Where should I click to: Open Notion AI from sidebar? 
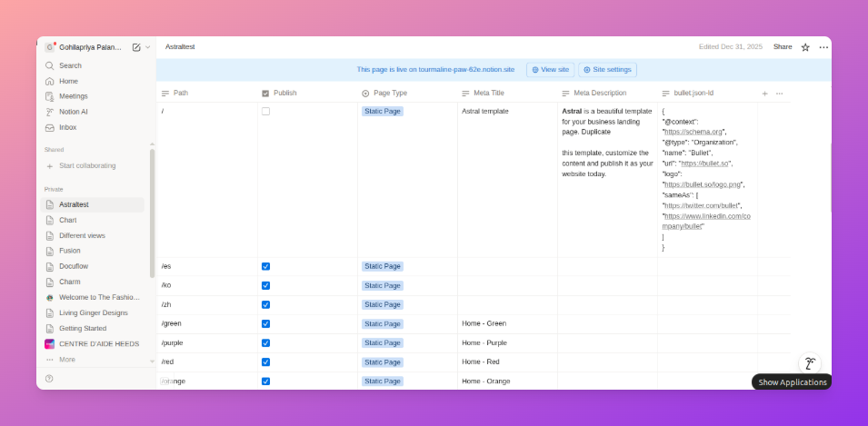pyautogui.click(x=73, y=112)
